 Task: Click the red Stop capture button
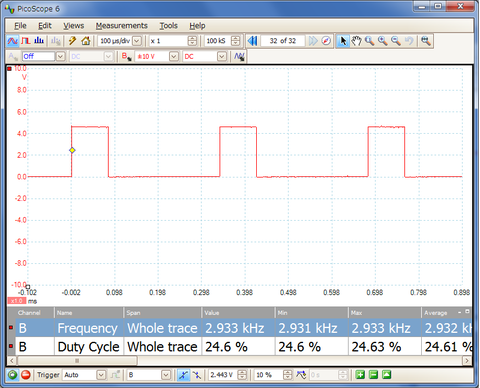[x=26, y=375]
